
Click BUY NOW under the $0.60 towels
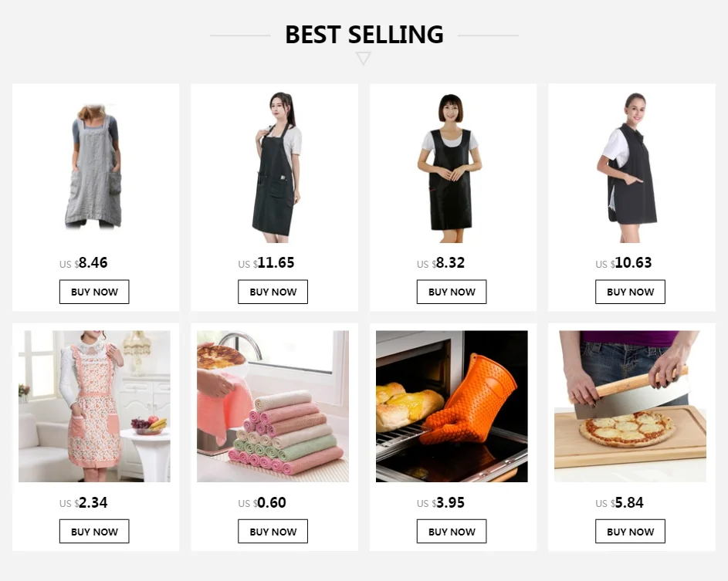point(273,532)
